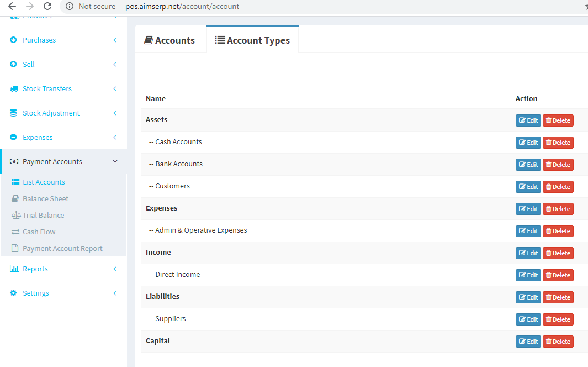The width and height of the screenshot is (588, 367).
Task: Edit the Income account type
Action: [528, 253]
